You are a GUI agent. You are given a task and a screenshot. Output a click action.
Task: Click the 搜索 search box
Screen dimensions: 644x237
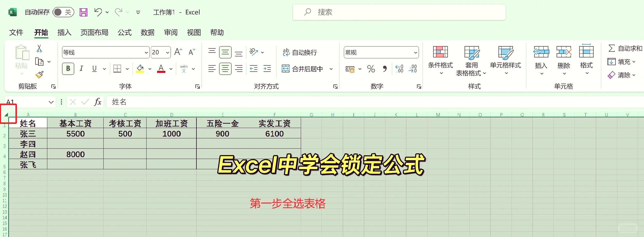pos(399,12)
